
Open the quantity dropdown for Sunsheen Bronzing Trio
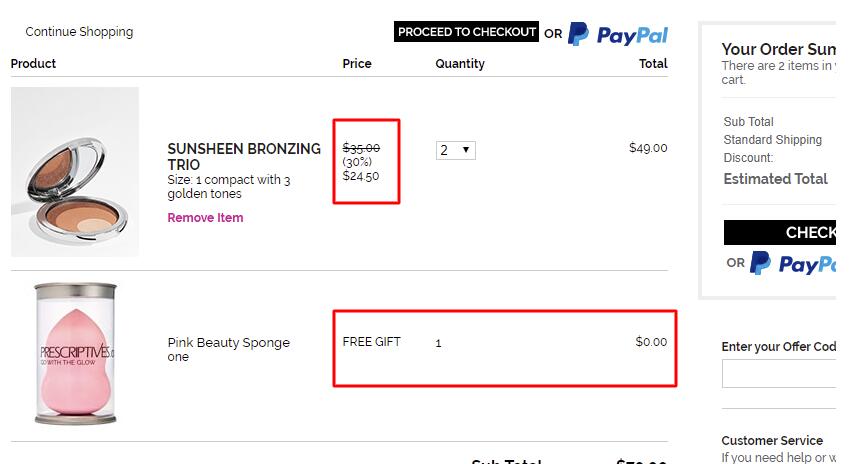pyautogui.click(x=456, y=150)
